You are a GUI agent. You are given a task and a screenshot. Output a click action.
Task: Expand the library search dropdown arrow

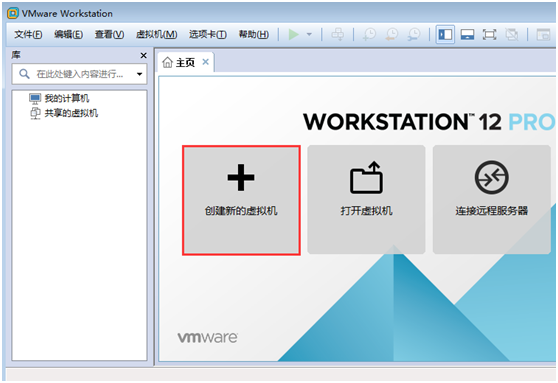(x=140, y=74)
